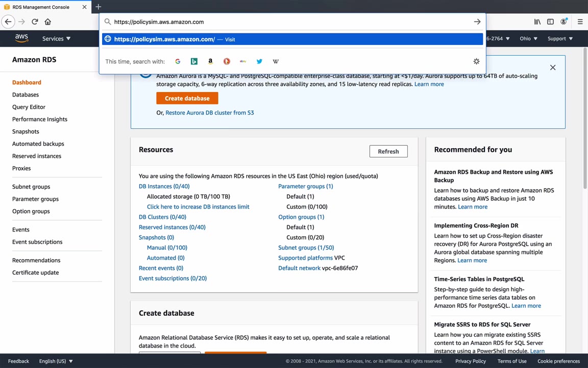This screenshot has width=588, height=368.
Task: Close the RDS Management Console tab
Action: [x=84, y=7]
